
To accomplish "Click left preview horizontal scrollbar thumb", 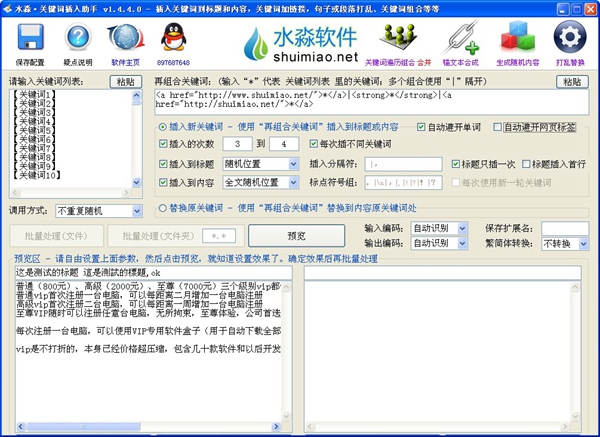I will (83, 426).
